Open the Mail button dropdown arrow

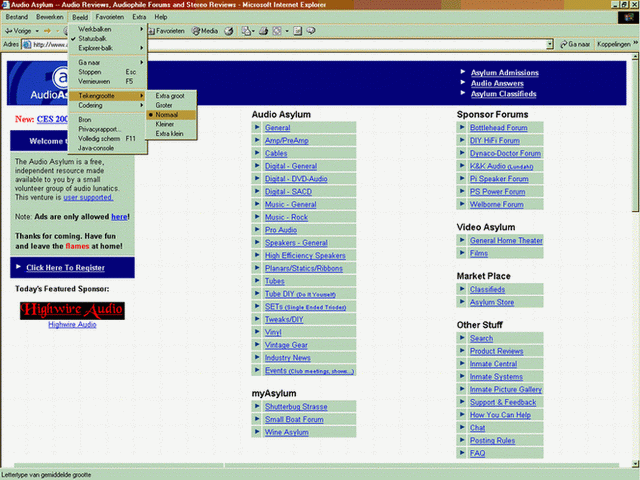253,31
